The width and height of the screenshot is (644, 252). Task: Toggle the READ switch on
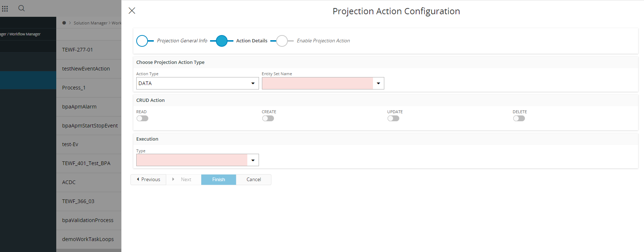pos(142,118)
